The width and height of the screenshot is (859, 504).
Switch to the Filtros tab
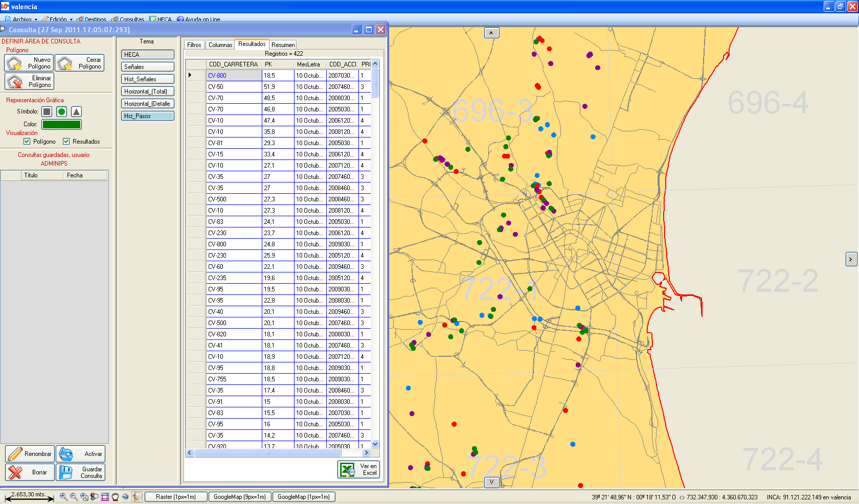[194, 45]
